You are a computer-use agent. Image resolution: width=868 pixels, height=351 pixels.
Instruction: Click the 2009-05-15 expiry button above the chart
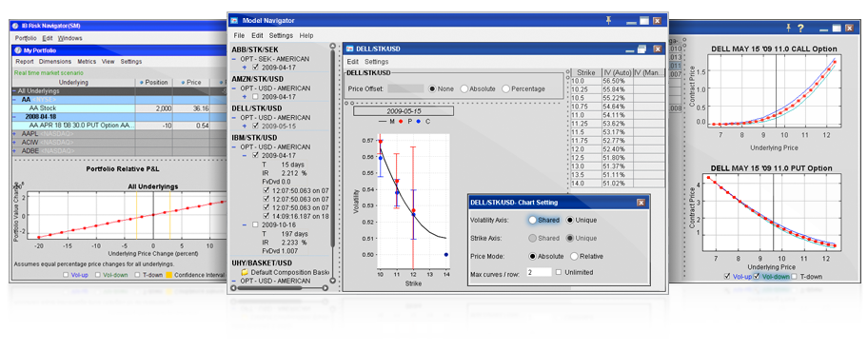pyautogui.click(x=403, y=110)
